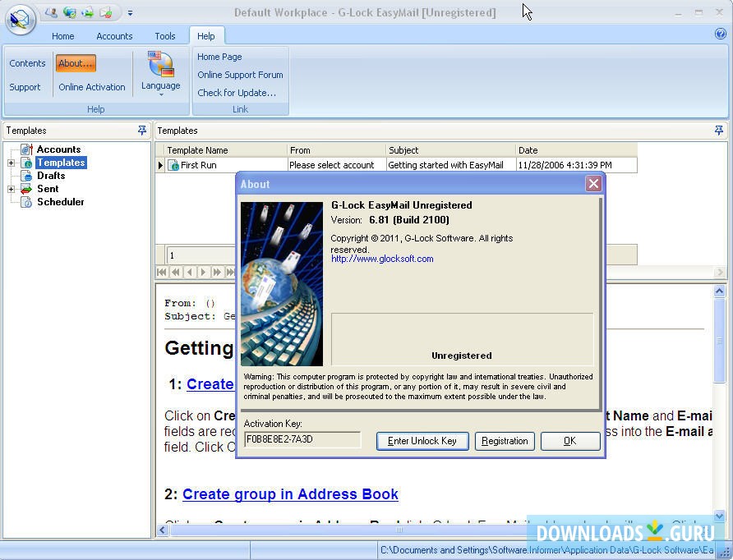733x560 pixels.
Task: Switch to the Accounts ribbon tab
Action: point(114,36)
